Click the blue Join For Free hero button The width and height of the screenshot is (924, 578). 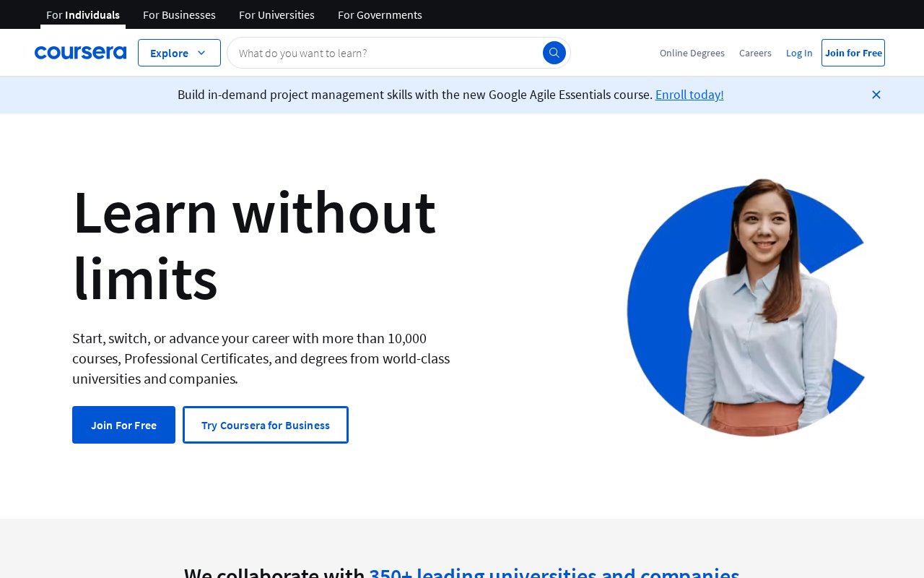click(x=123, y=425)
